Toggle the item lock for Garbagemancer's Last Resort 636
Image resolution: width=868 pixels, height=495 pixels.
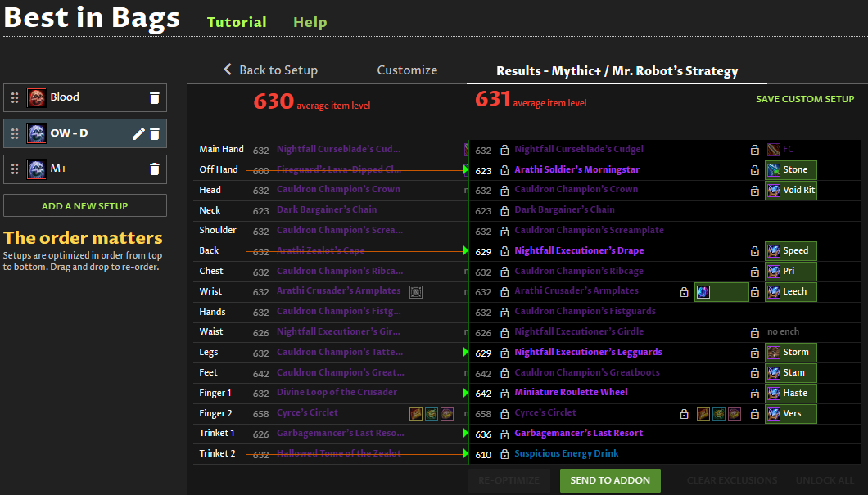504,434
